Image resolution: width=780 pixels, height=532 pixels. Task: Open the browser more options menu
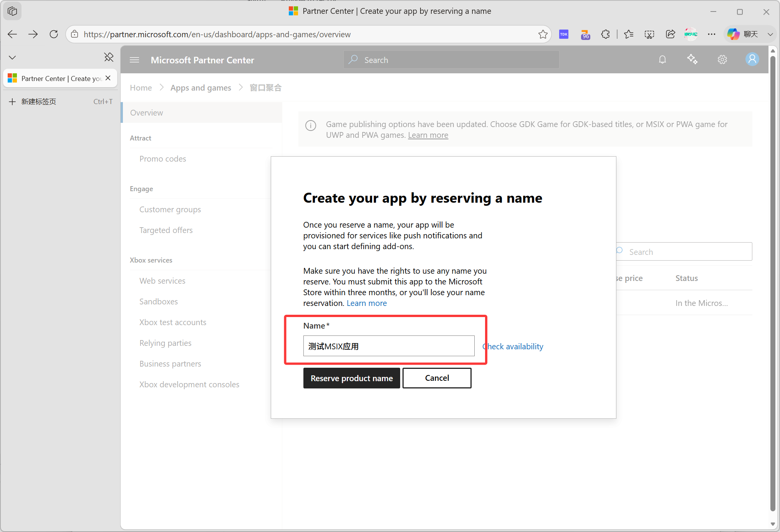(712, 35)
